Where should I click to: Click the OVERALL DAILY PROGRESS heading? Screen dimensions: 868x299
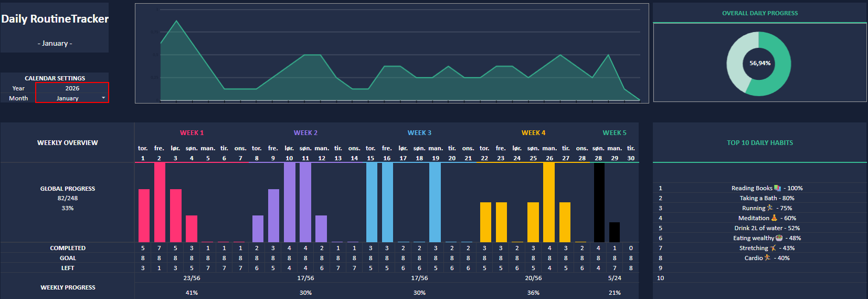(760, 13)
